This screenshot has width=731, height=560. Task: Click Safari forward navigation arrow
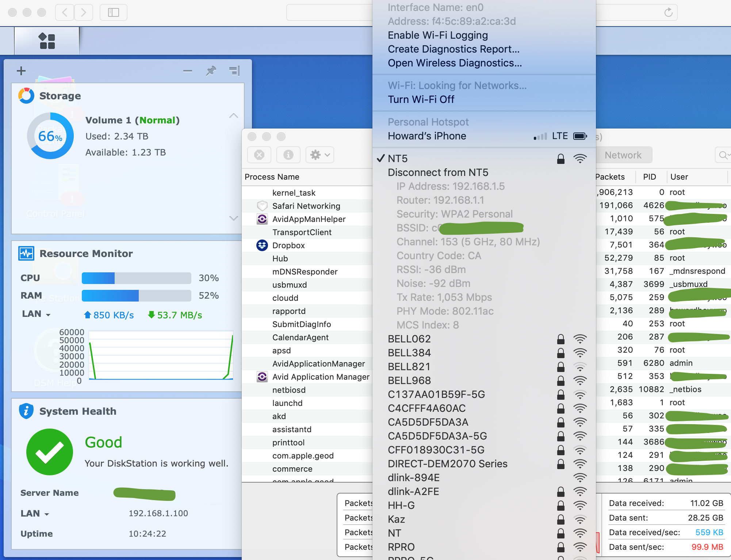click(x=84, y=12)
